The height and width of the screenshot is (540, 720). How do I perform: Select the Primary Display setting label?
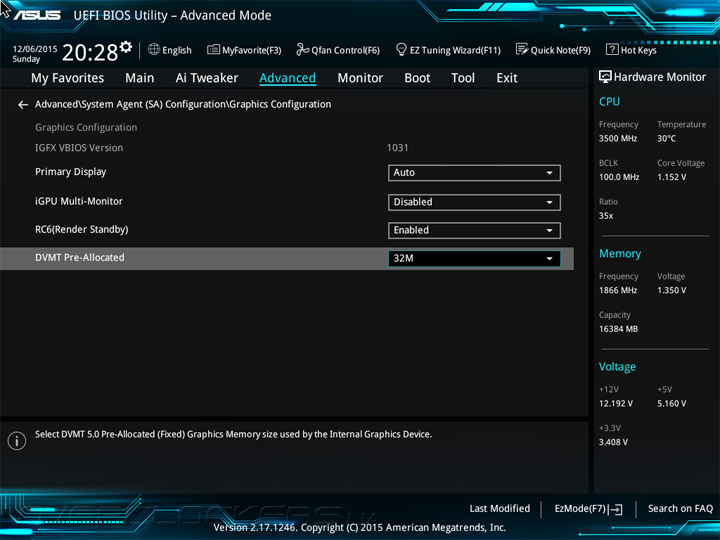[x=71, y=172]
